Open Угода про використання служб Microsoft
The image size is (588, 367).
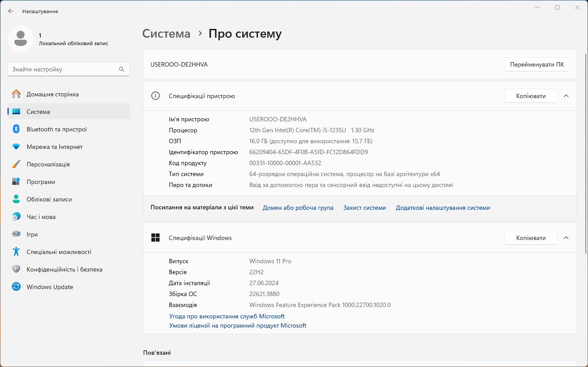(x=227, y=316)
